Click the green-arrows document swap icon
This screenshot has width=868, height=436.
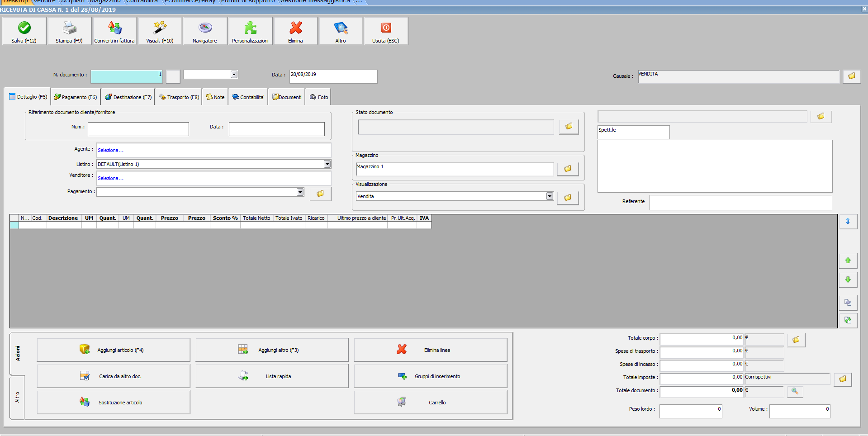click(x=848, y=320)
